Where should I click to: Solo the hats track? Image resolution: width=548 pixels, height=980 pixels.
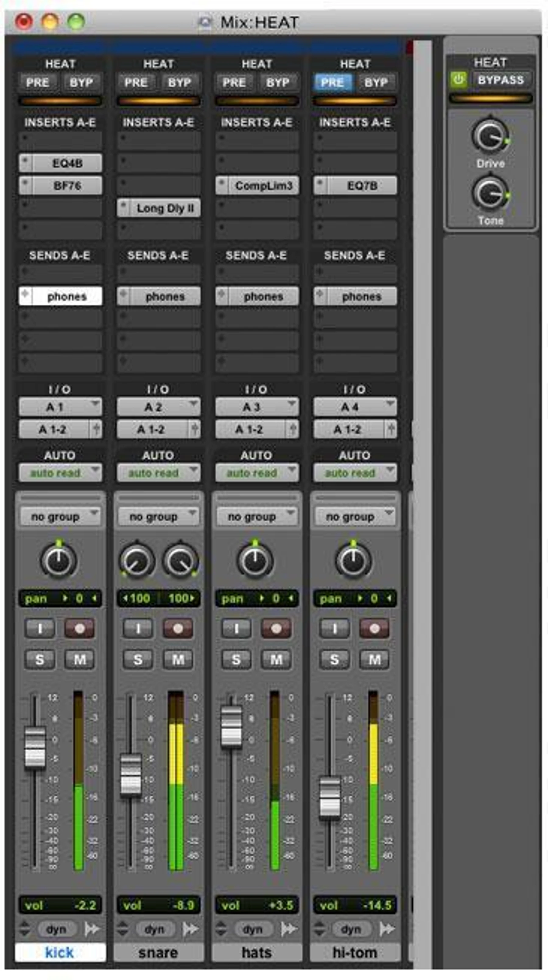(236, 660)
